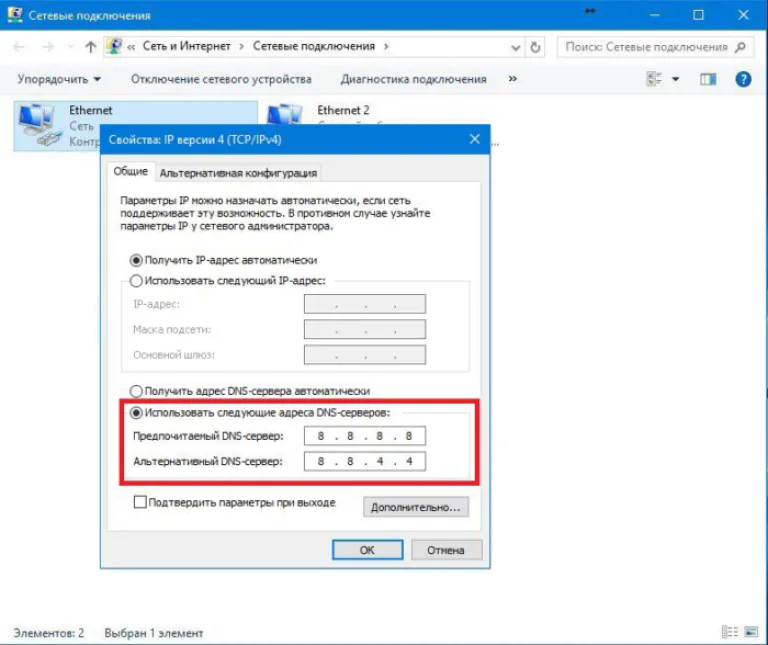The height and width of the screenshot is (645, 768).
Task: Click Сеть и Интернет breadcrumb
Action: pos(186,47)
